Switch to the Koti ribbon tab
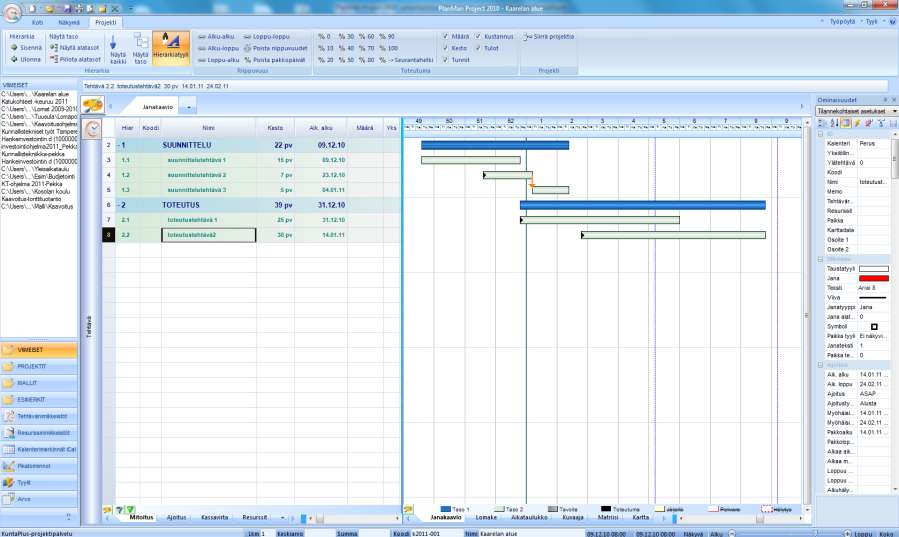The image size is (899, 537). [x=37, y=22]
